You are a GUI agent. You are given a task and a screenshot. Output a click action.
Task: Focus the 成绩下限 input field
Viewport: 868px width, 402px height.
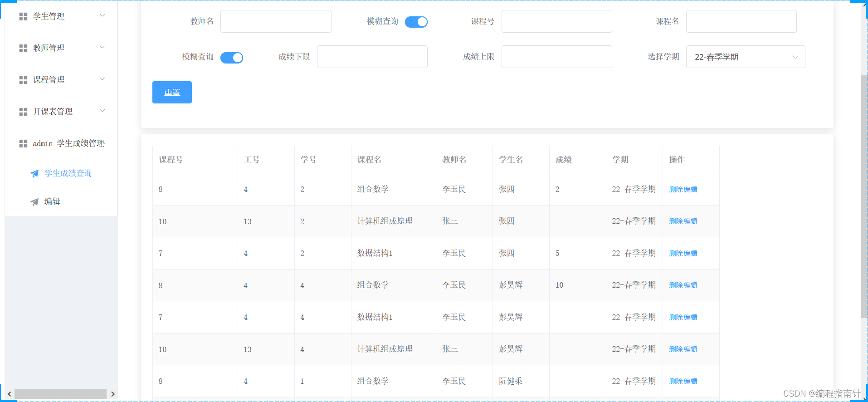372,57
